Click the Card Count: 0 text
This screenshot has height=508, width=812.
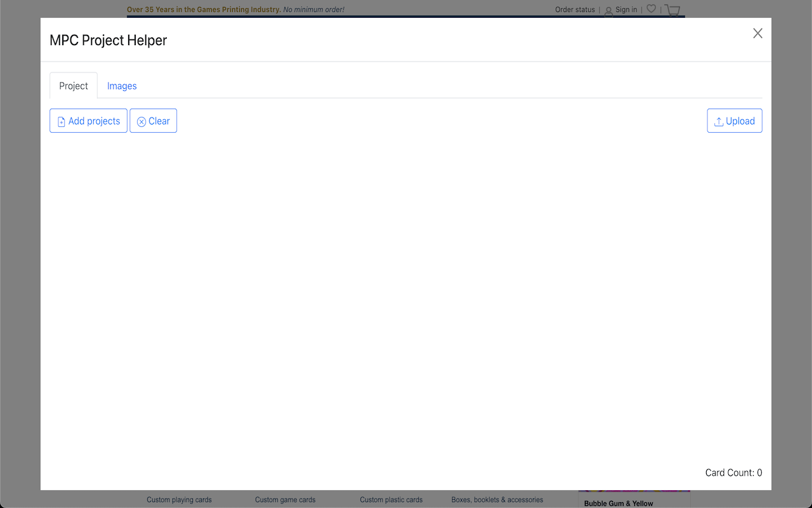[x=734, y=472]
